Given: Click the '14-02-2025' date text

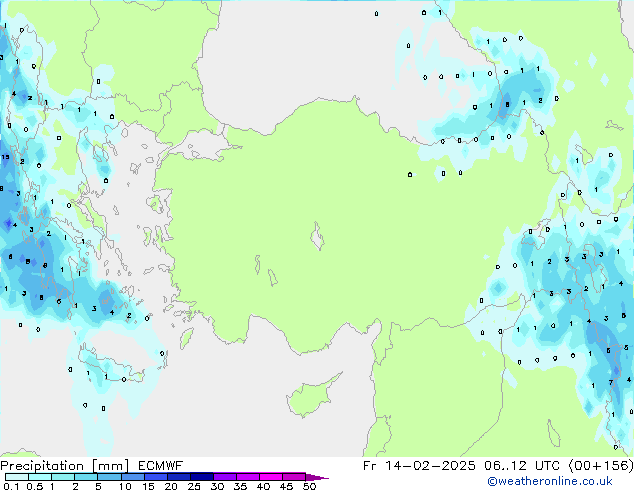Looking at the screenshot, I should [x=430, y=466].
